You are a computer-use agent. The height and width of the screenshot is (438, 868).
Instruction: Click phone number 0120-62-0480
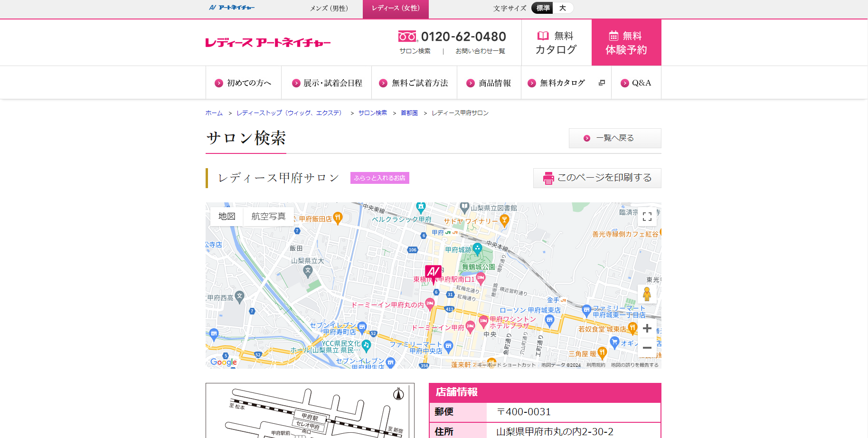pyautogui.click(x=463, y=37)
